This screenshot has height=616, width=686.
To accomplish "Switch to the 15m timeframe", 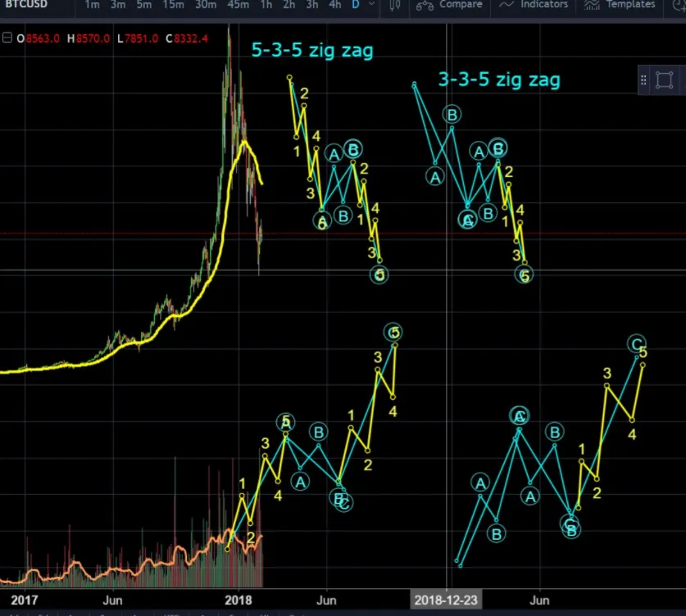I will (x=173, y=5).
